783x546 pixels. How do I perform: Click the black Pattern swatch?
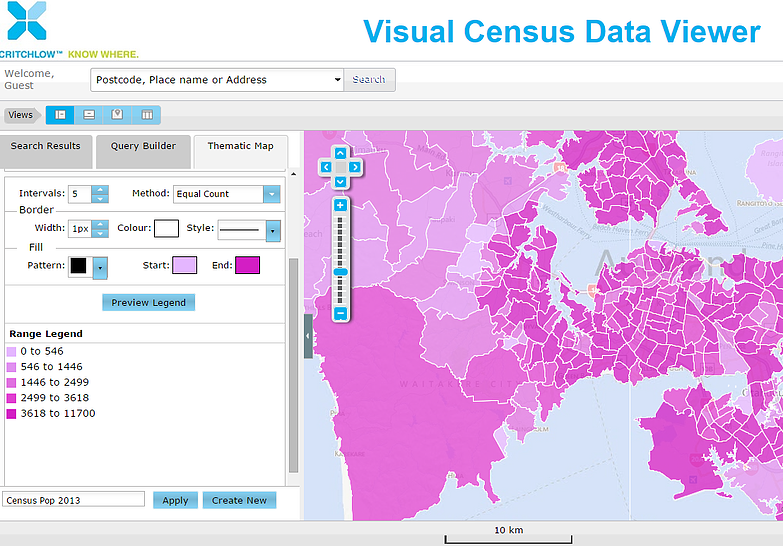coord(78,266)
